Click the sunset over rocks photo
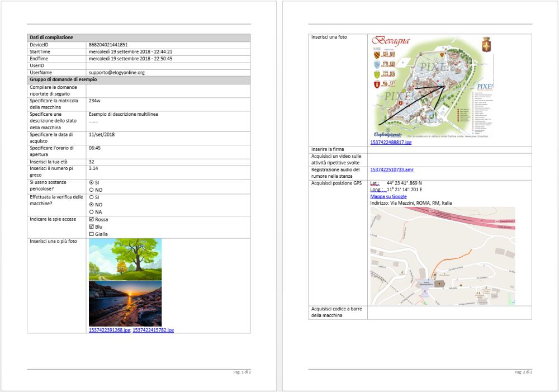 click(x=125, y=304)
